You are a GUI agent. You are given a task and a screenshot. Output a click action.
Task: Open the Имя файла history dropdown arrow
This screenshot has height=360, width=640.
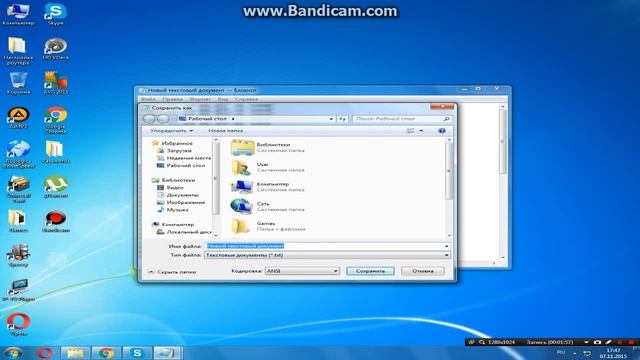point(446,246)
